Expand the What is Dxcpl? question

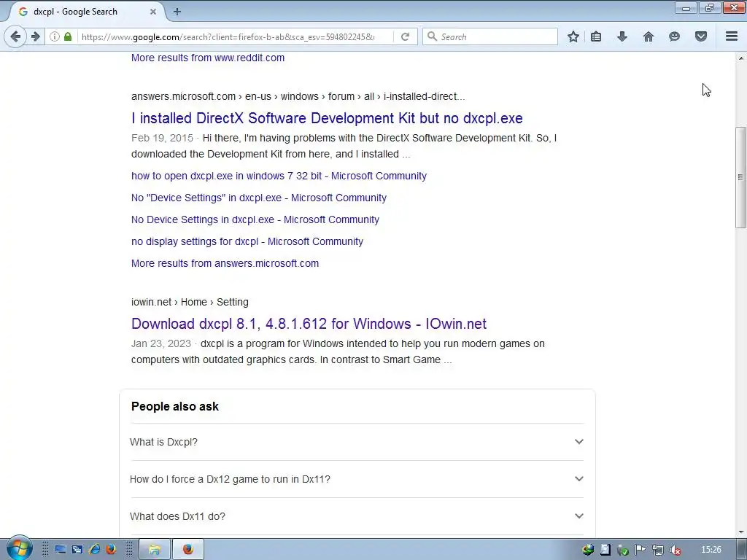click(x=357, y=442)
